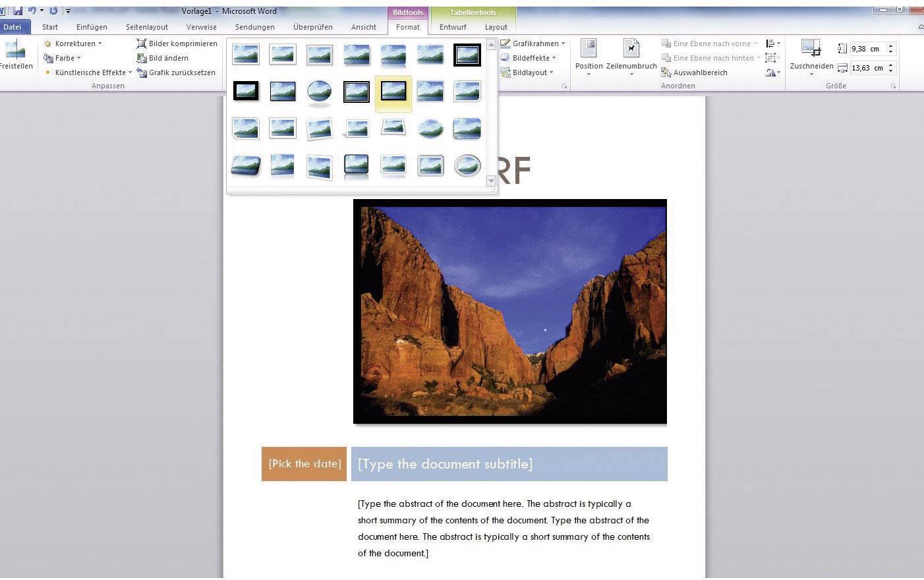The height and width of the screenshot is (580, 924).
Task: Click the gallery scroll-up arrow
Action: (491, 45)
